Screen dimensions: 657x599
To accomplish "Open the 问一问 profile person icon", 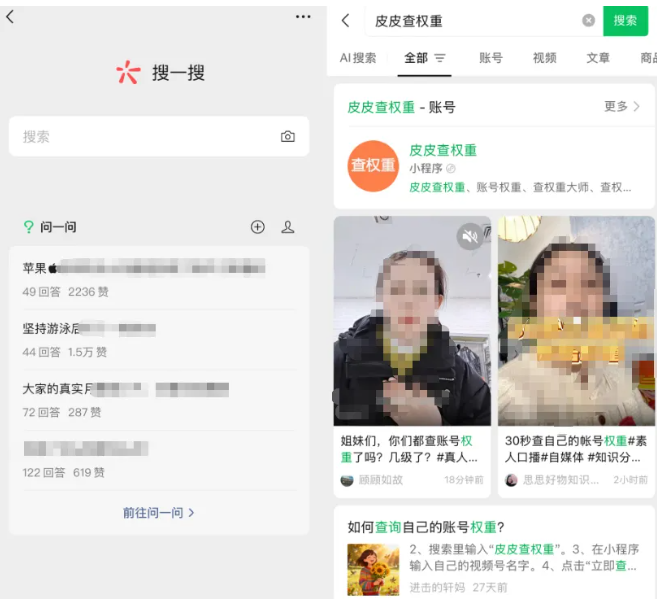I will coord(287,227).
